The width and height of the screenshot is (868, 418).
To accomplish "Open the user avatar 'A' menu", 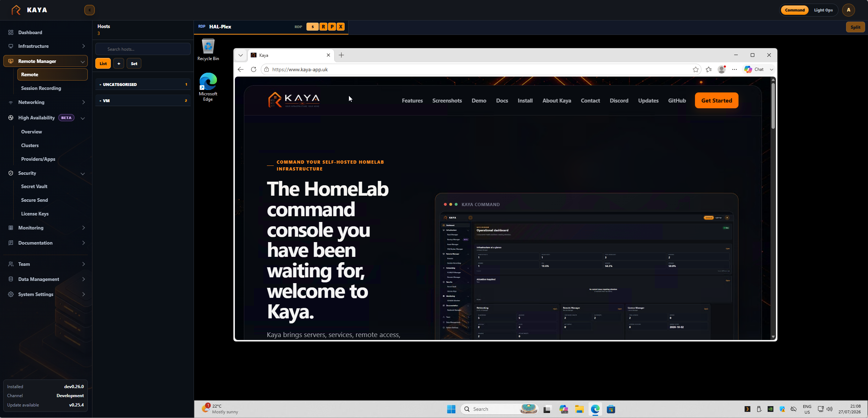I will coord(848,10).
